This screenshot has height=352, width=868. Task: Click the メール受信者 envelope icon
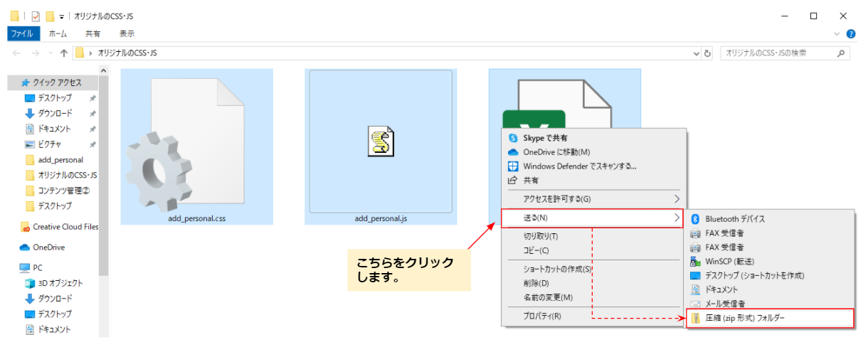(x=696, y=304)
